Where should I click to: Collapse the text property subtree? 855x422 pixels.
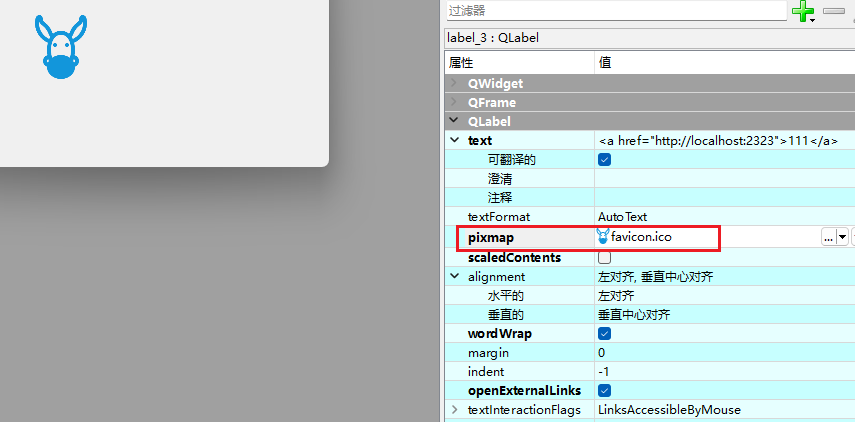[x=455, y=141]
